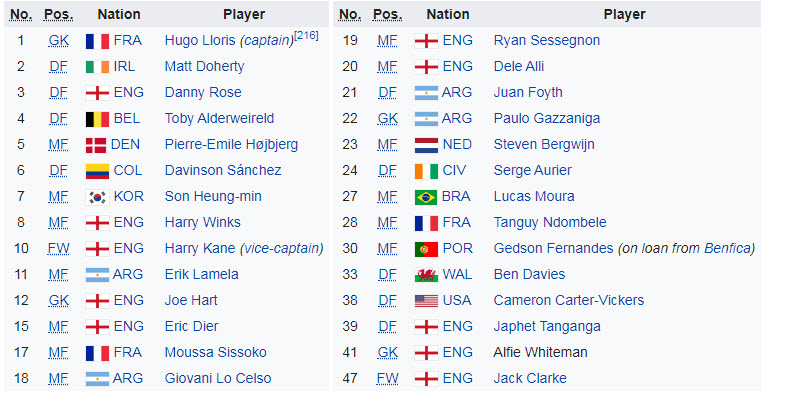The height and width of the screenshot is (404, 792).
Task: Click the right table's Pos. column header
Action: [387, 15]
